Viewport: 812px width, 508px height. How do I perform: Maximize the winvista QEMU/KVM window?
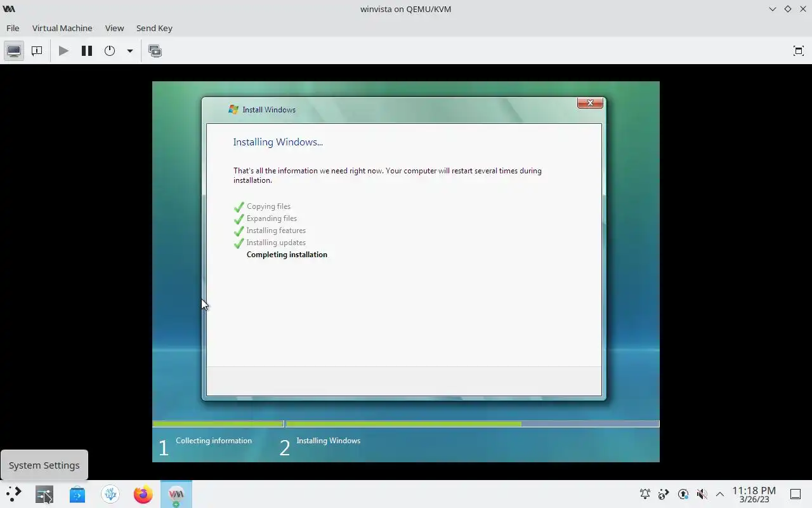(787, 9)
